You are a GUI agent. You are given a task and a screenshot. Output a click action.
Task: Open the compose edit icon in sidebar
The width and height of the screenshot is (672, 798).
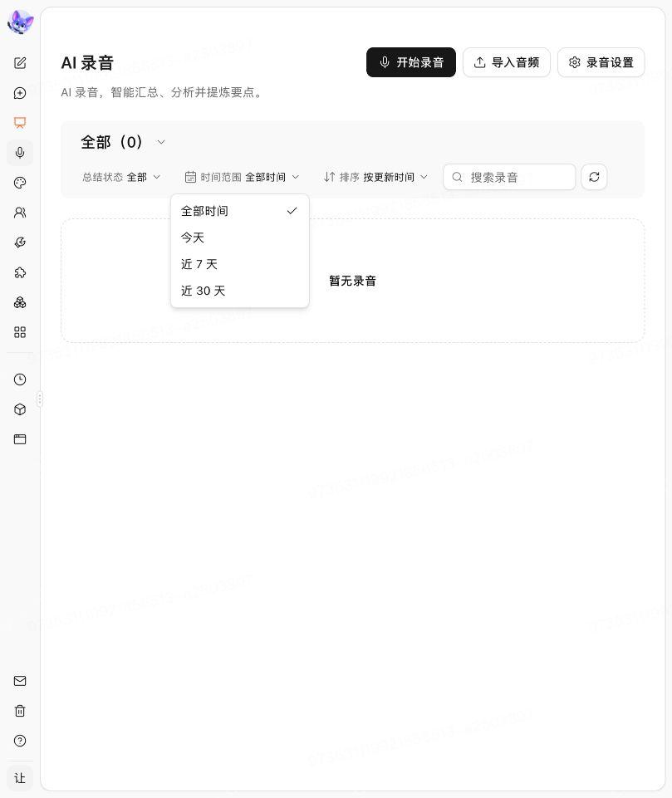(x=20, y=63)
